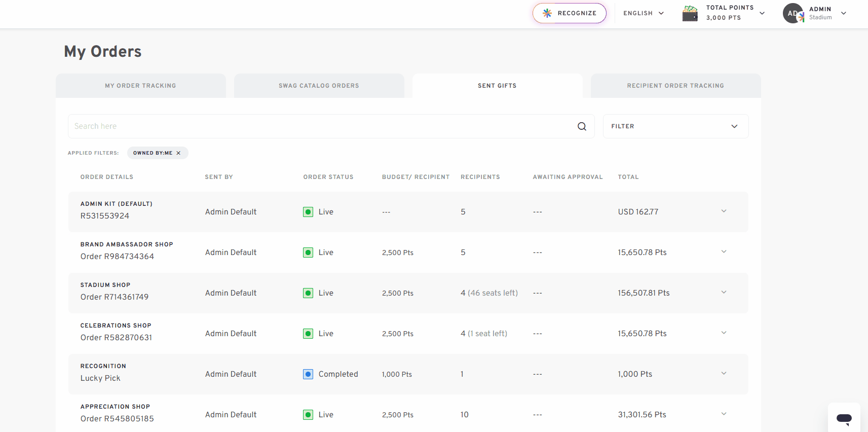This screenshot has width=868, height=432.
Task: Click the wallet total points icon
Action: coord(690,13)
